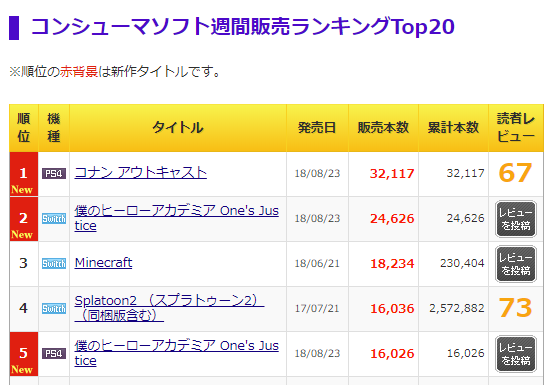Click the 機種 column header
The image size is (552, 385).
click(54, 128)
